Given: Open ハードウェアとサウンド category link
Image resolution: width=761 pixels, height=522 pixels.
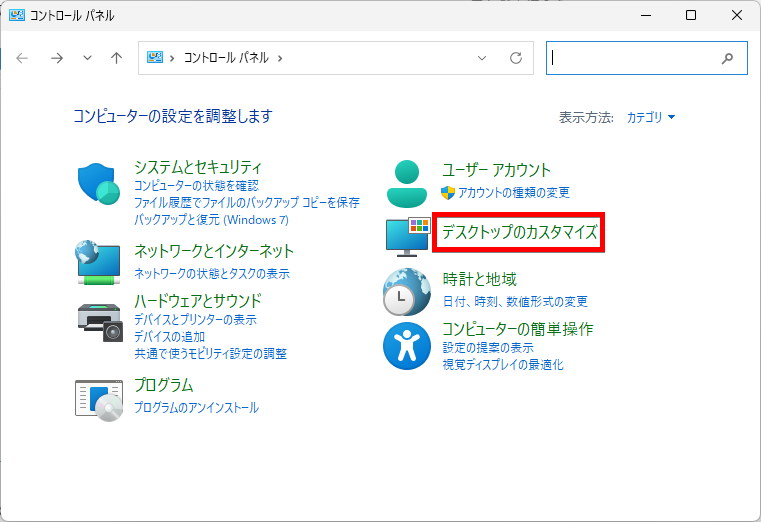Looking at the screenshot, I should point(198,301).
